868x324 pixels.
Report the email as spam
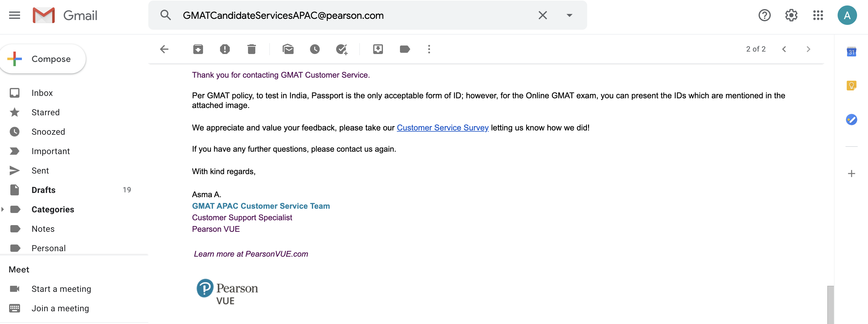[225, 49]
